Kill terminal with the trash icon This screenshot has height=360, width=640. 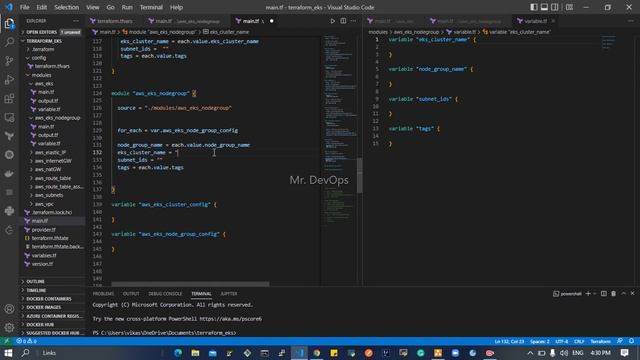tap(613, 293)
